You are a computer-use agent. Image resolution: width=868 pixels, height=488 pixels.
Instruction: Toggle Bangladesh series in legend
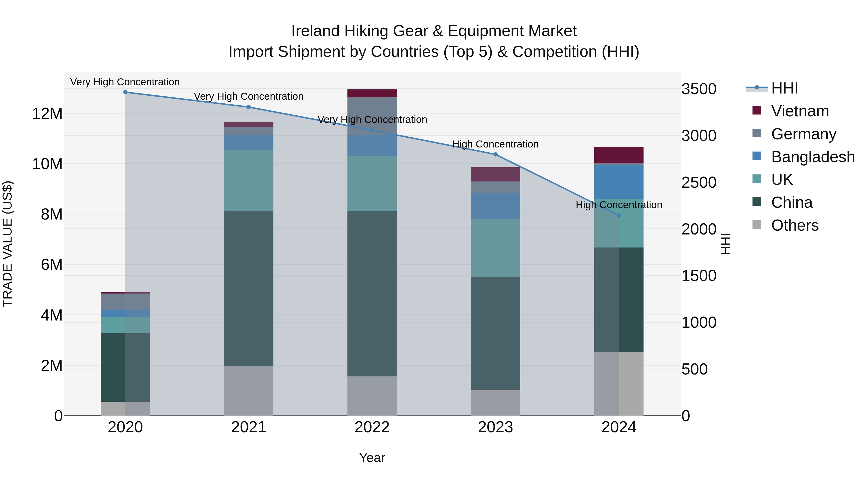tap(804, 157)
